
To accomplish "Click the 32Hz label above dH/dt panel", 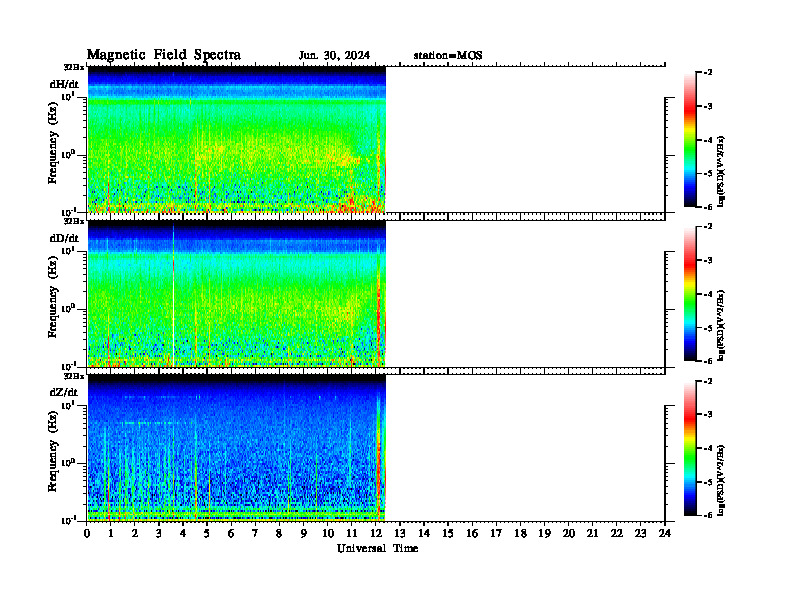I will pyautogui.click(x=74, y=67).
